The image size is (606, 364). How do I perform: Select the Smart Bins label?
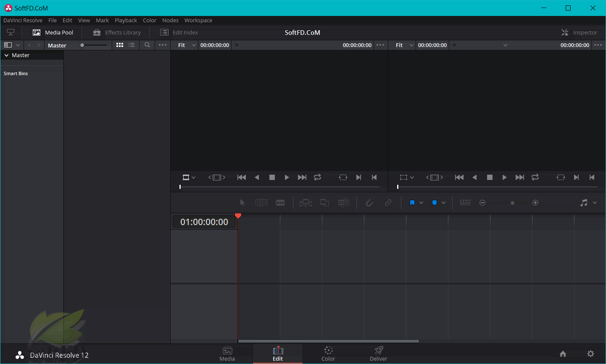(16, 73)
